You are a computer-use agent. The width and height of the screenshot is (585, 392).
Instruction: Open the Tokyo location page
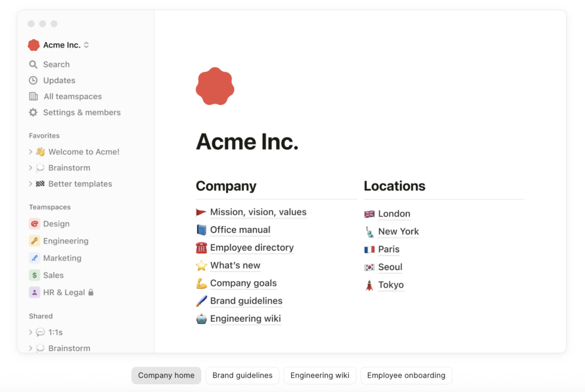(391, 285)
